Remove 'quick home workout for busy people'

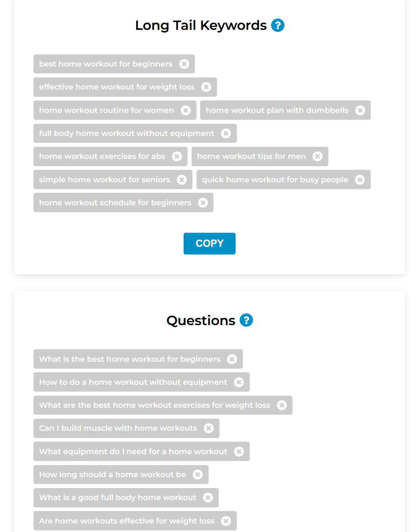360,179
